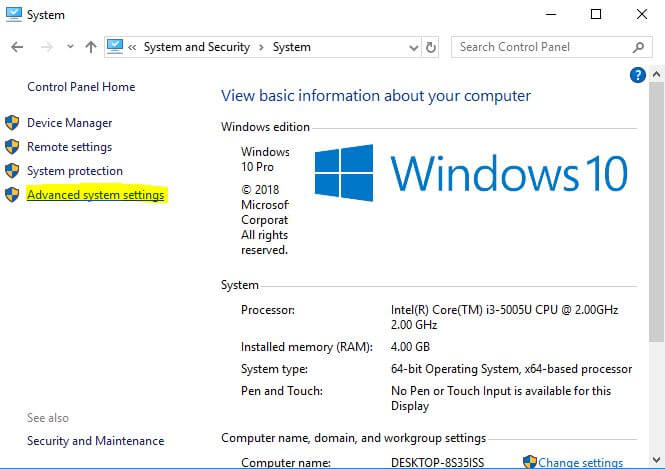Image resolution: width=665 pixels, height=469 pixels.
Task: Open Device Manager link
Action: pyautogui.click(x=70, y=123)
